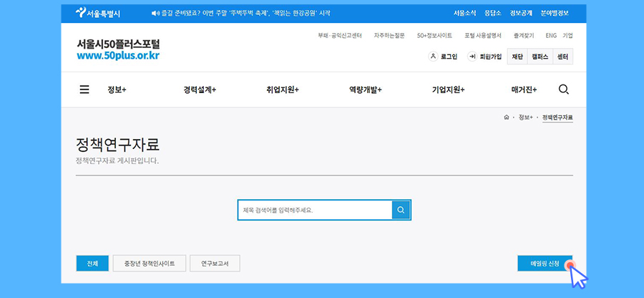The image size is (644, 298).
Task: Open the 기업지원+ menu
Action: click(x=448, y=90)
